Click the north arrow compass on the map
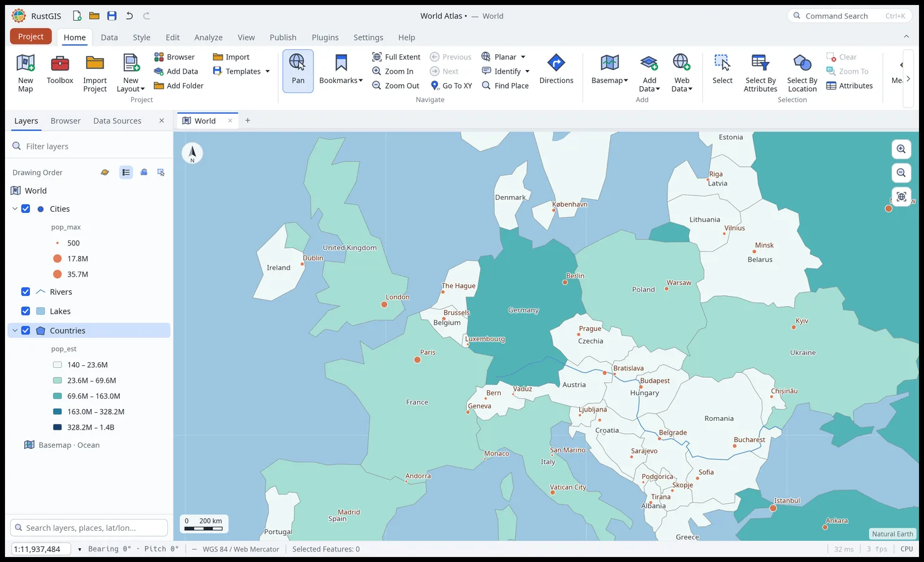The height and width of the screenshot is (562, 924). coord(192,153)
